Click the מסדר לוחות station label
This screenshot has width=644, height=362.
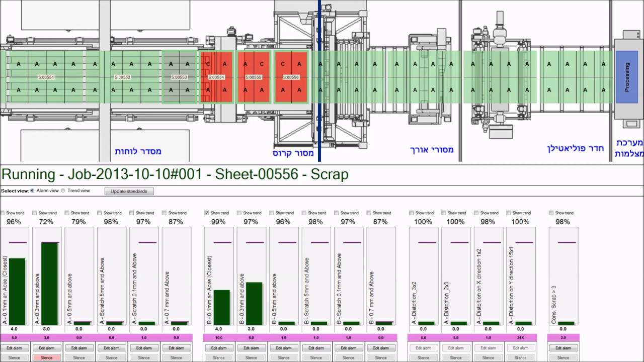click(x=138, y=151)
